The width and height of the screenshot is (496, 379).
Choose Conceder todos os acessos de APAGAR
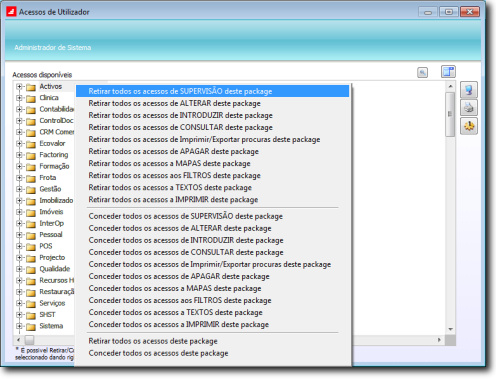coord(213,276)
